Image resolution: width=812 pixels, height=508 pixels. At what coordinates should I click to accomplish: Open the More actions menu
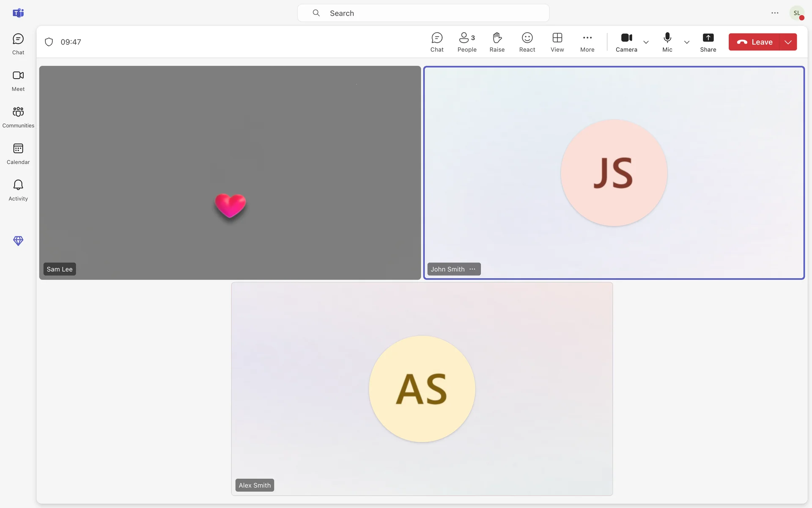[587, 42]
